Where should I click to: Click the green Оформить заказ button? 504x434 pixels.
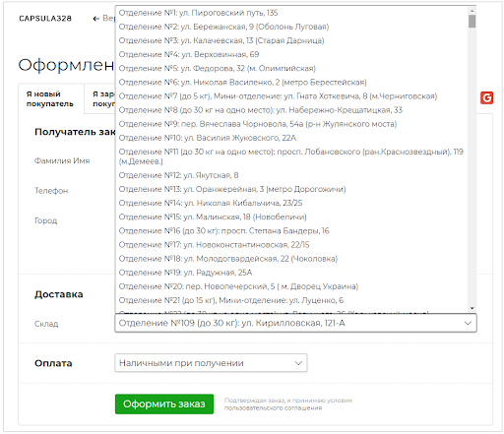(x=164, y=403)
